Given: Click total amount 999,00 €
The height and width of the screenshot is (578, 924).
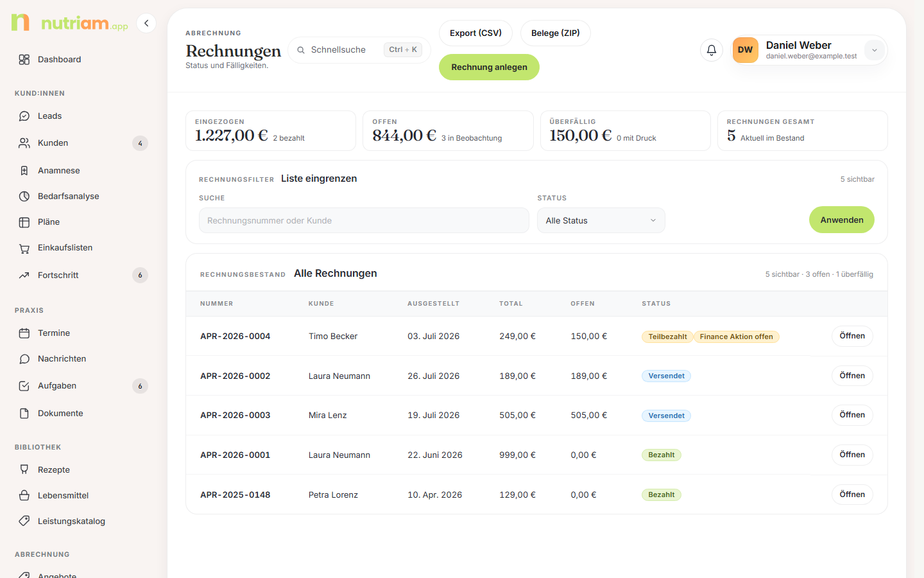Looking at the screenshot, I should [x=517, y=455].
